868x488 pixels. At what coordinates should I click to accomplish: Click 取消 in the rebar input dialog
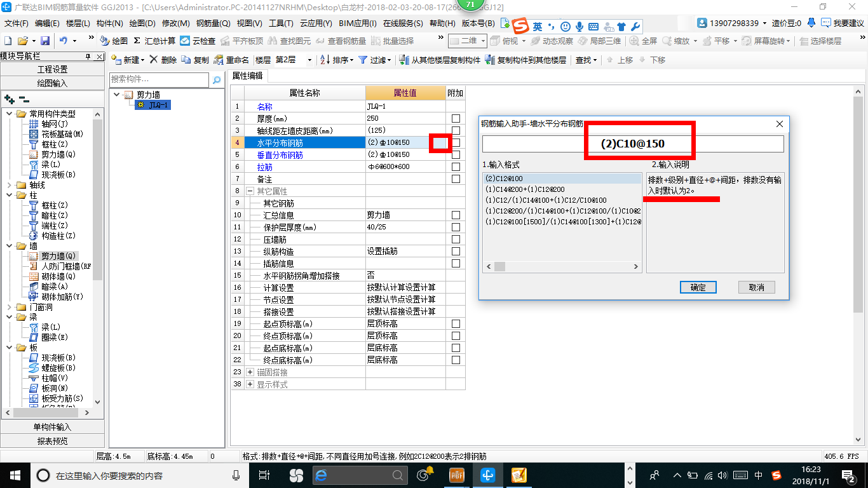click(756, 287)
